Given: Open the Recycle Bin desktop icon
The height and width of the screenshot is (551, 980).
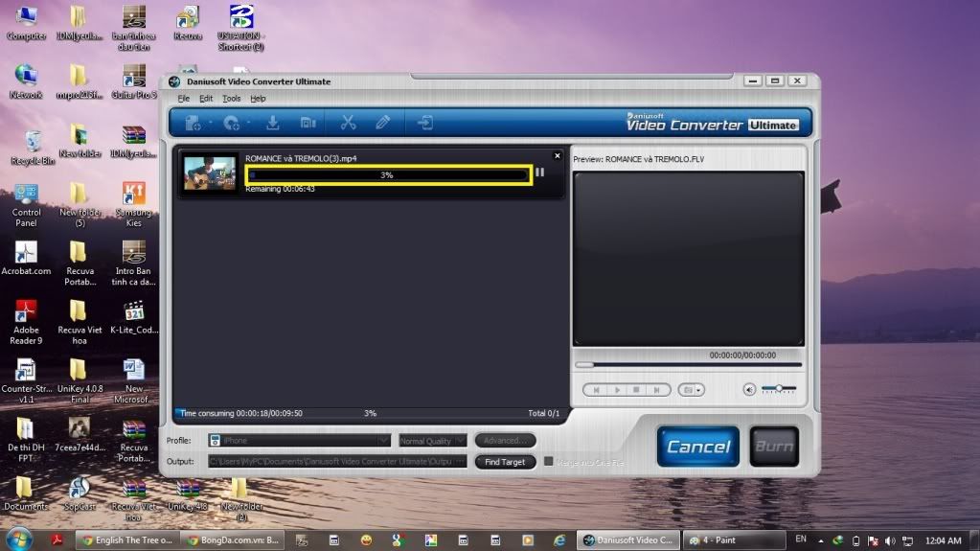Looking at the screenshot, I should click(x=33, y=148).
